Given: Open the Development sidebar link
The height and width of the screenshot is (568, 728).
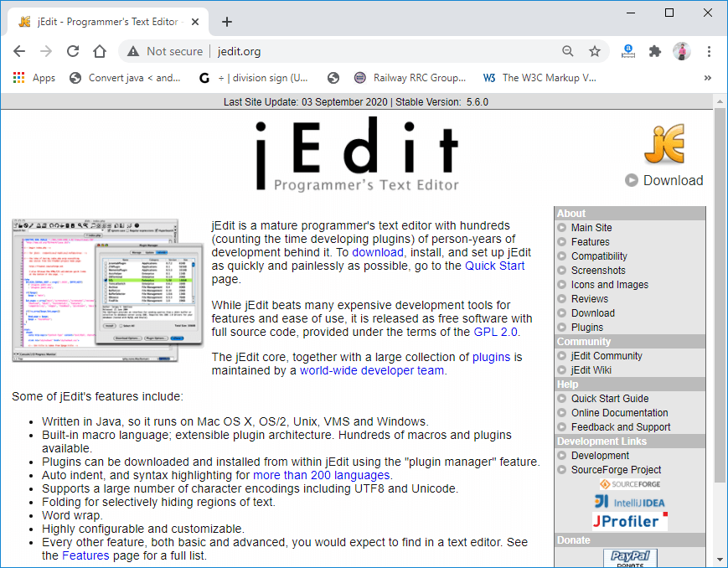Looking at the screenshot, I should pyautogui.click(x=600, y=456).
